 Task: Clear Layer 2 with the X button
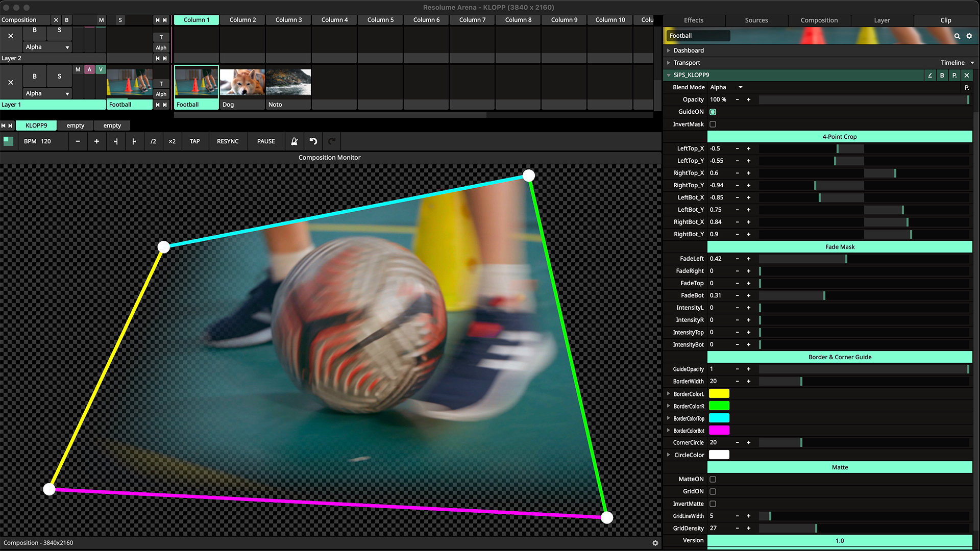click(x=11, y=36)
